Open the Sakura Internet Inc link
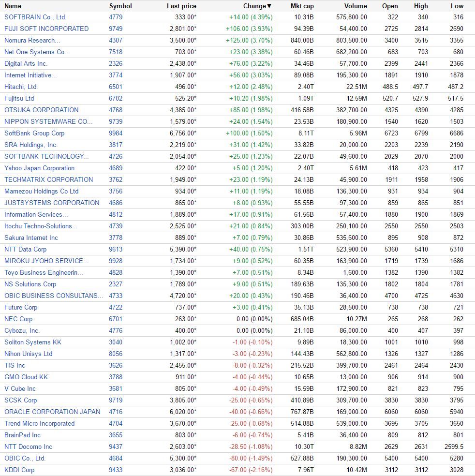Screen dimensions: 475x476 pos(31,238)
